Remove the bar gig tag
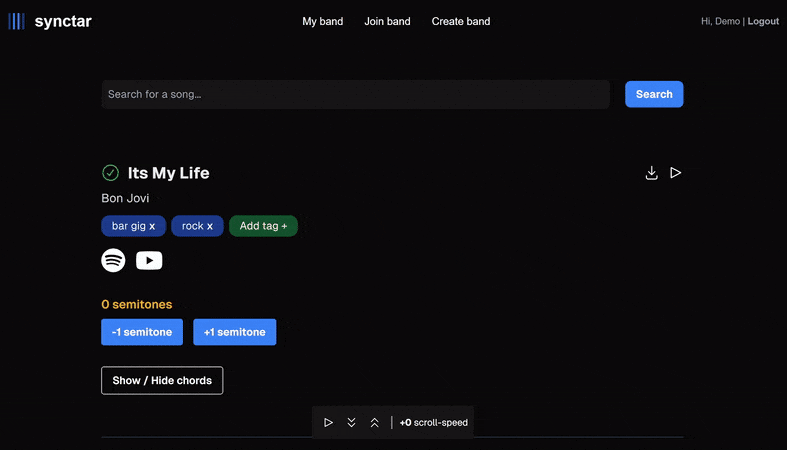The height and width of the screenshot is (450, 787). 152,227
